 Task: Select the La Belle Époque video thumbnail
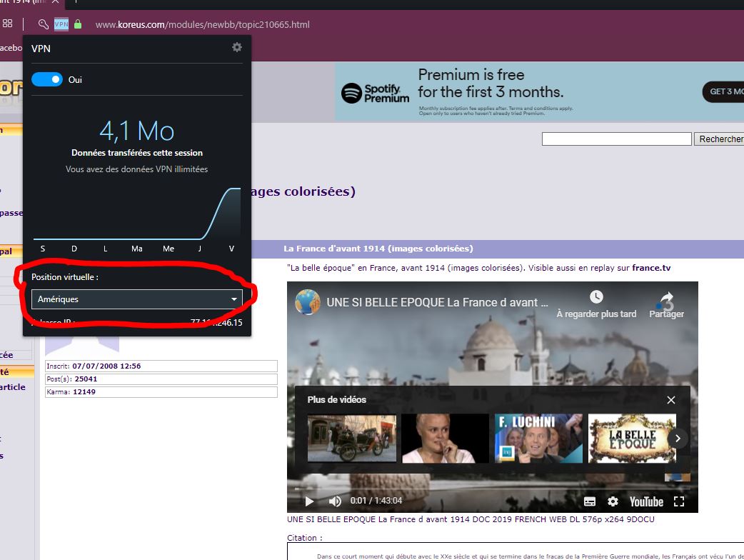tap(632, 439)
